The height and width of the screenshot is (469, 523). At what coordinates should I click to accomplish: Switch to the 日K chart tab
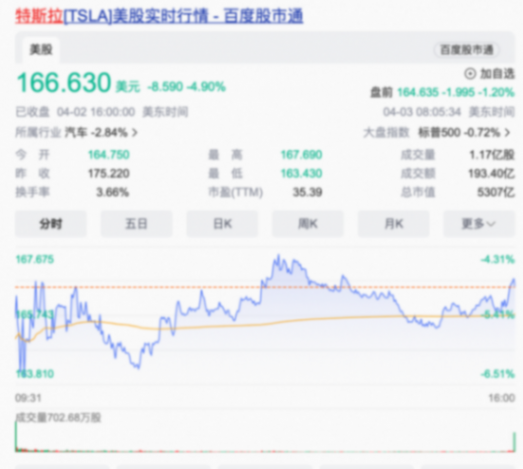(222, 224)
